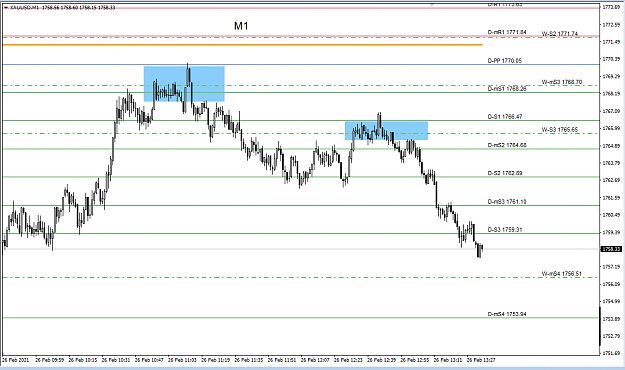Click price scale value 1772.59
Viewport: 625px width, 370px height.
tap(611, 25)
